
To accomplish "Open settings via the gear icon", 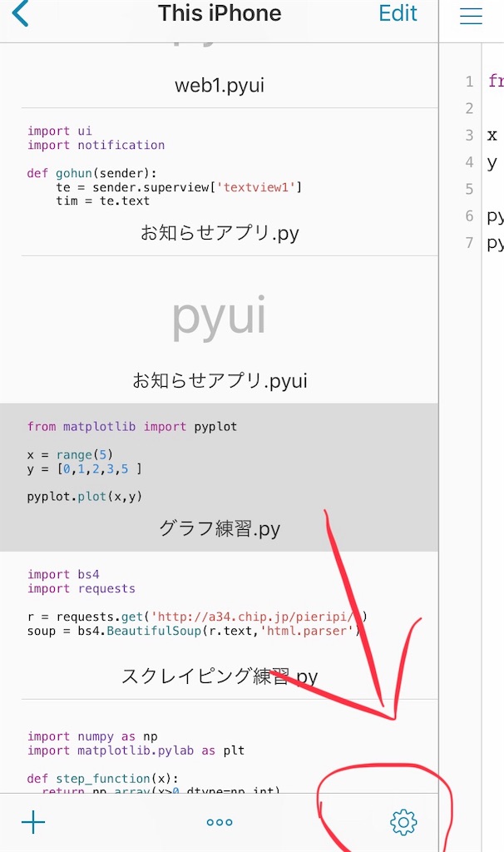I will click(403, 822).
